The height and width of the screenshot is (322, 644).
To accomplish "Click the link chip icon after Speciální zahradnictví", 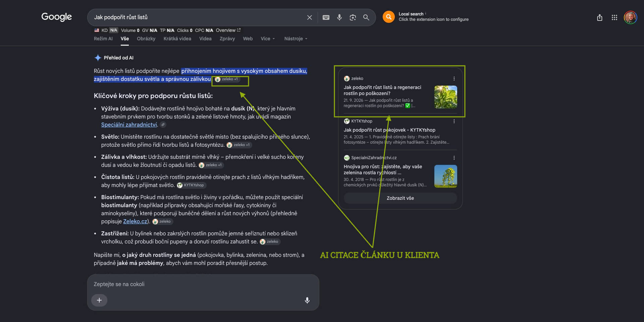I will click(163, 125).
